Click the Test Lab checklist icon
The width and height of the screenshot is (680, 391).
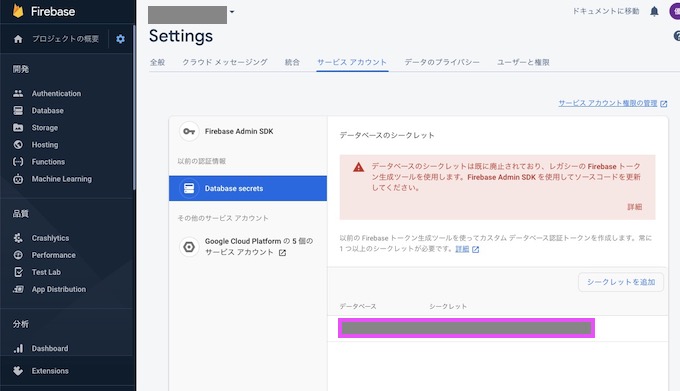pos(18,272)
